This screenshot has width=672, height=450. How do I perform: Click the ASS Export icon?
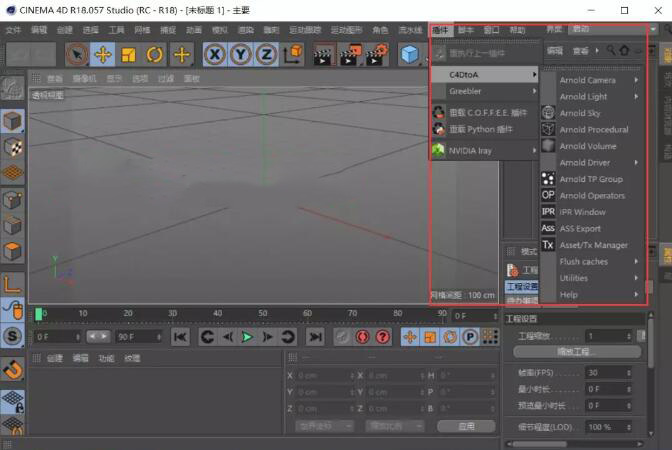[548, 228]
